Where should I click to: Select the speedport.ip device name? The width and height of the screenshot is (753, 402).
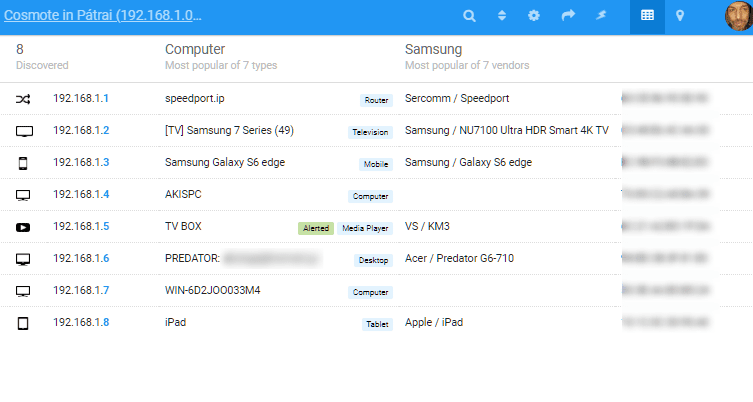tap(194, 98)
